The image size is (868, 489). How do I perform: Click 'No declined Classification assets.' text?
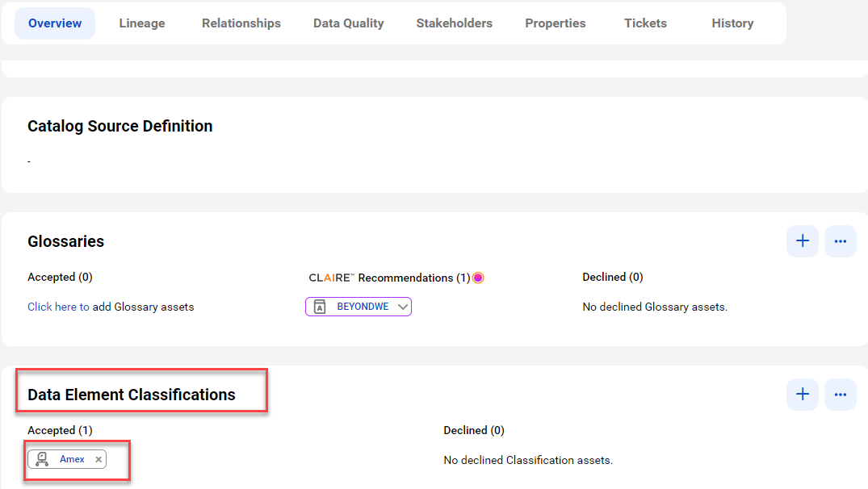(528, 460)
